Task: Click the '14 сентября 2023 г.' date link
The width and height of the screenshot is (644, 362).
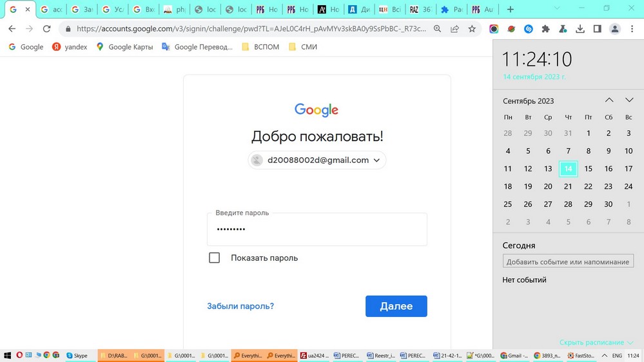Action: click(534, 77)
